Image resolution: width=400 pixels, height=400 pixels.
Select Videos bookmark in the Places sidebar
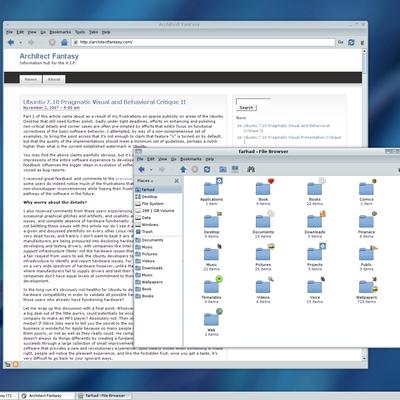pos(159,261)
